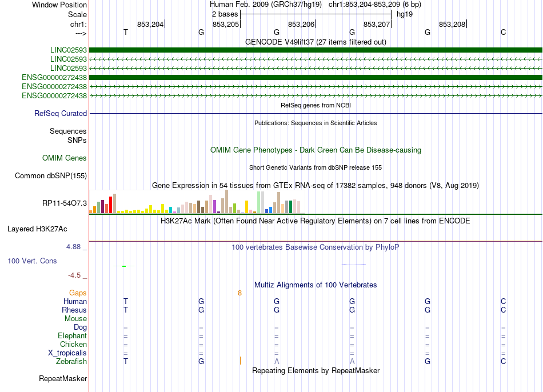Open Gene Expression in 54 tissues title
The image size is (543, 392).
pos(316,185)
